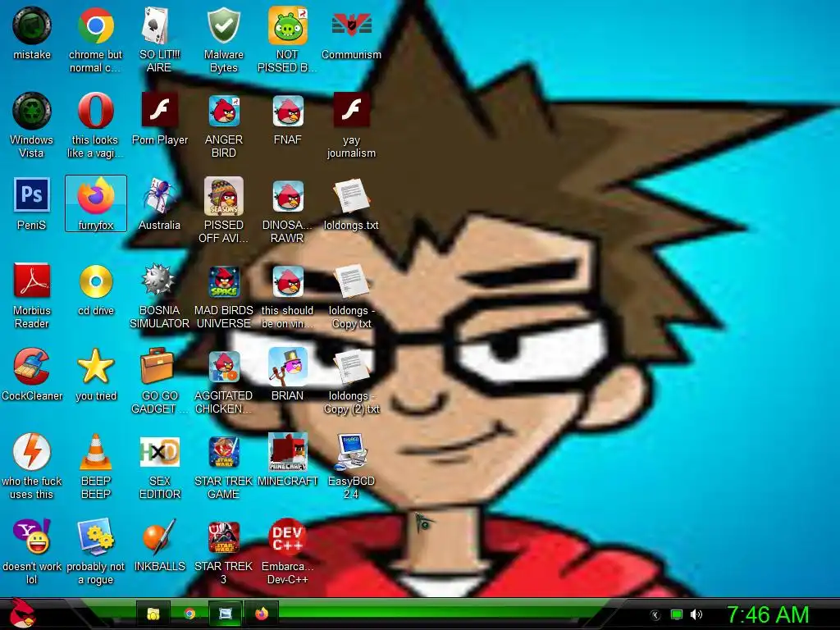Select the 'STAR TREK 3' icon
This screenshot has width=840, height=630.
(x=223, y=538)
